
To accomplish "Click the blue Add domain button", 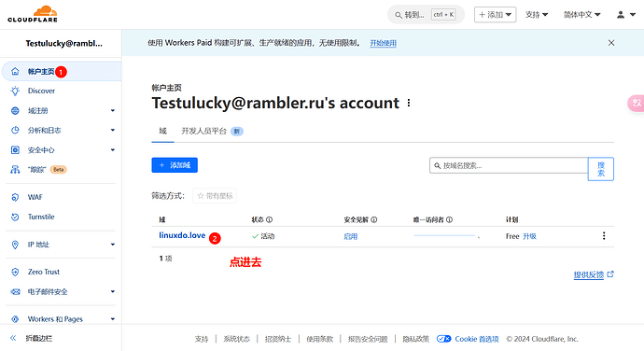I will point(175,165).
